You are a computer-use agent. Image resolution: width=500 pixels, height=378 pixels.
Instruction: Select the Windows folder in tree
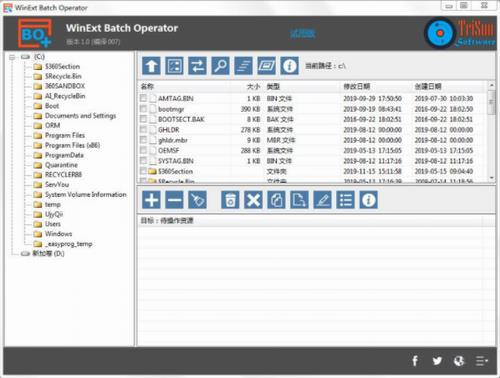point(58,234)
